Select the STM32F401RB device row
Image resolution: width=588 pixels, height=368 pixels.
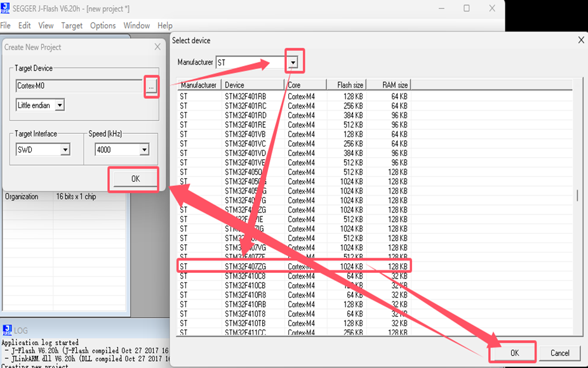293,96
